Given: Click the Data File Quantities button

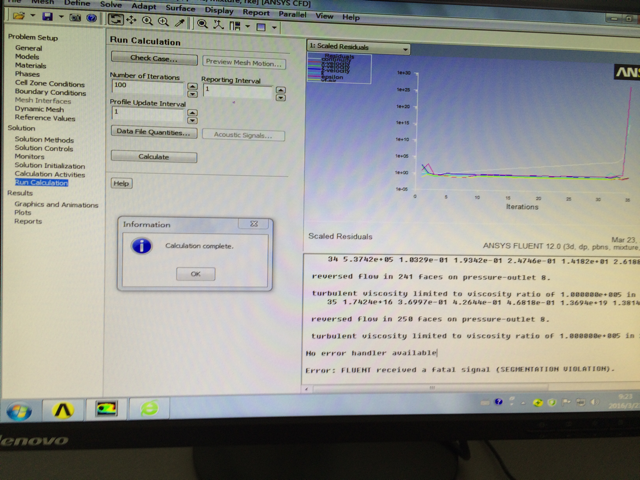Looking at the screenshot, I should tap(154, 132).
